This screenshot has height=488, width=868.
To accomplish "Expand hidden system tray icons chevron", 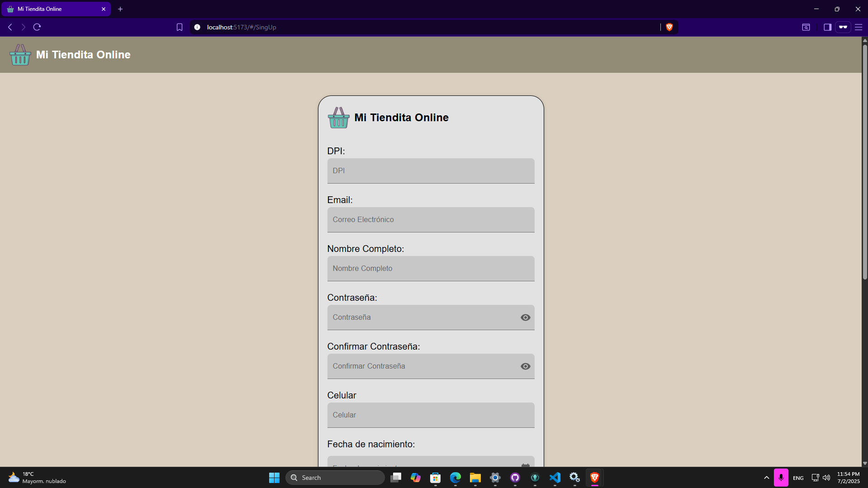I will pyautogui.click(x=766, y=478).
